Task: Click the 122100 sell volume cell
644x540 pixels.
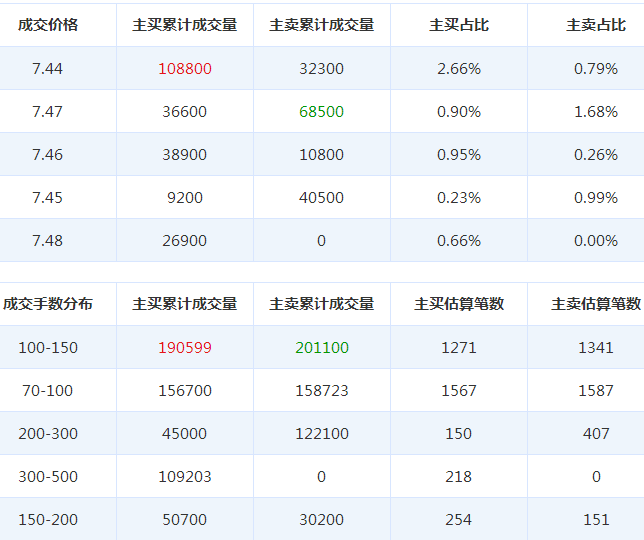Action: [322, 434]
